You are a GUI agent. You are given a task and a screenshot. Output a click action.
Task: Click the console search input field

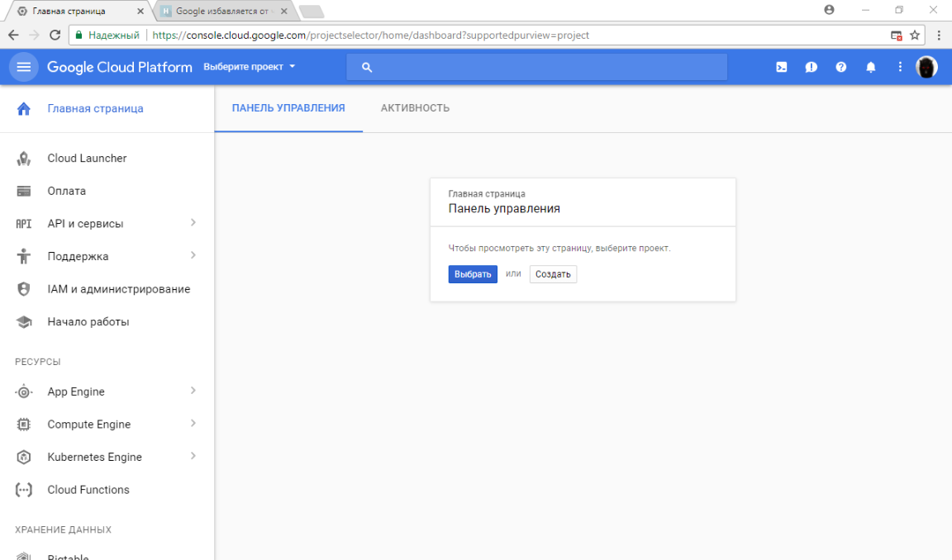pos(536,68)
